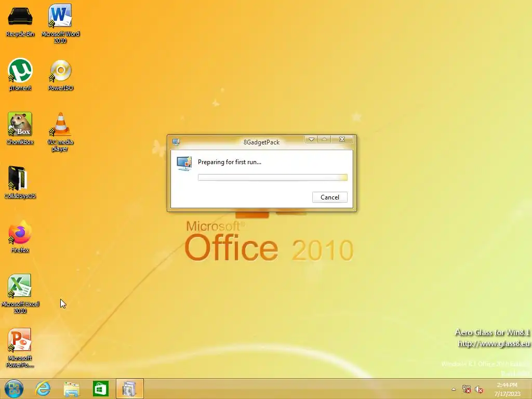Screen dimensions: 532x399
Task: Switch to the 8GadgetPack installer taskbar item
Action: pos(129,389)
